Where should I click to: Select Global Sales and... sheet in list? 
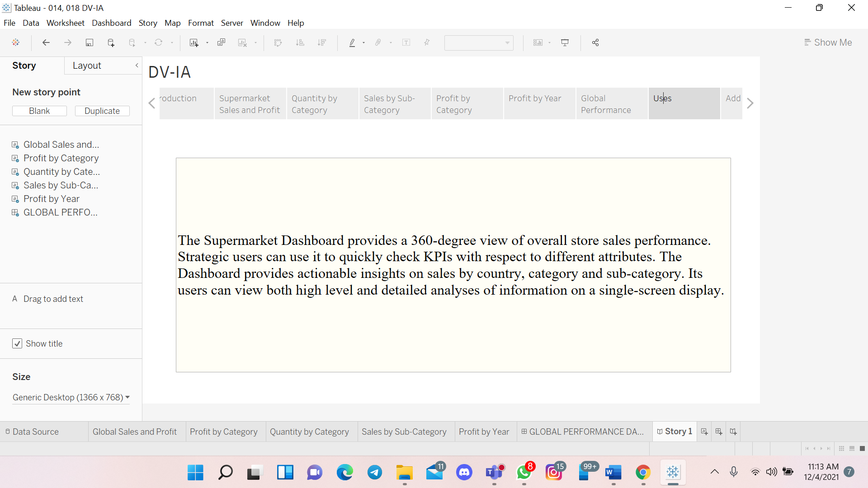point(56,145)
